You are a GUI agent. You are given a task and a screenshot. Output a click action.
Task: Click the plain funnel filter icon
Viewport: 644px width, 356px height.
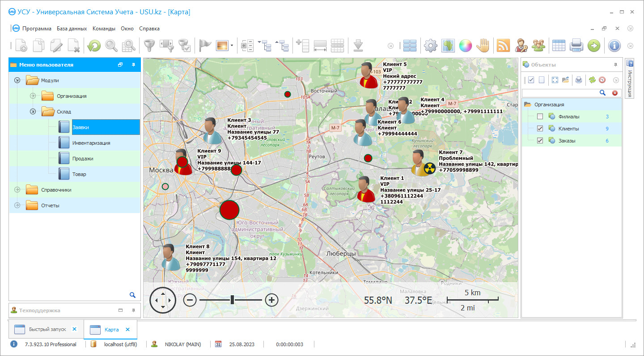click(148, 45)
